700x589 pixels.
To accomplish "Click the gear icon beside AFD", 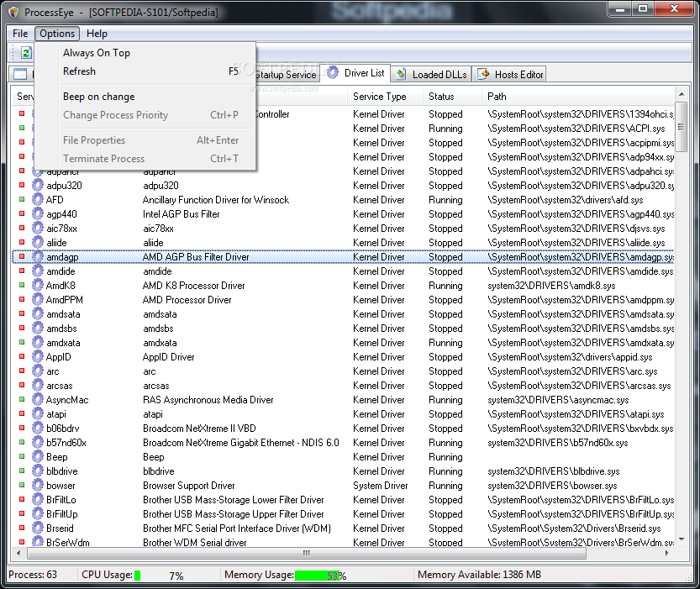I will 38,199.
